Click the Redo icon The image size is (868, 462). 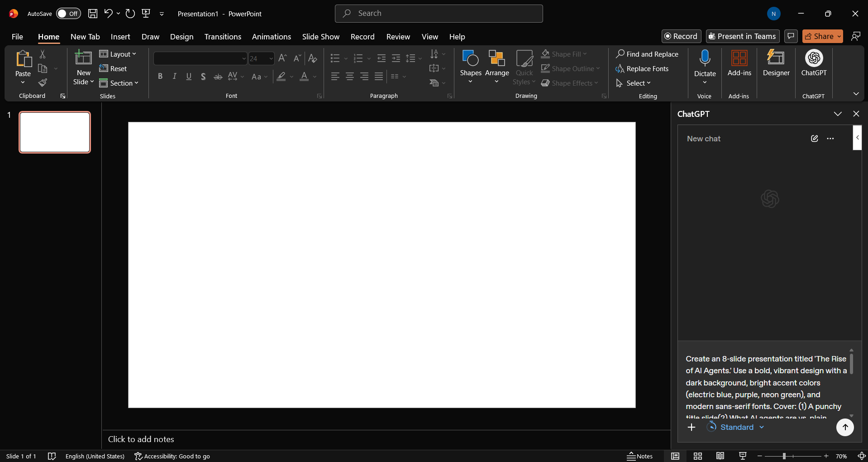(130, 14)
